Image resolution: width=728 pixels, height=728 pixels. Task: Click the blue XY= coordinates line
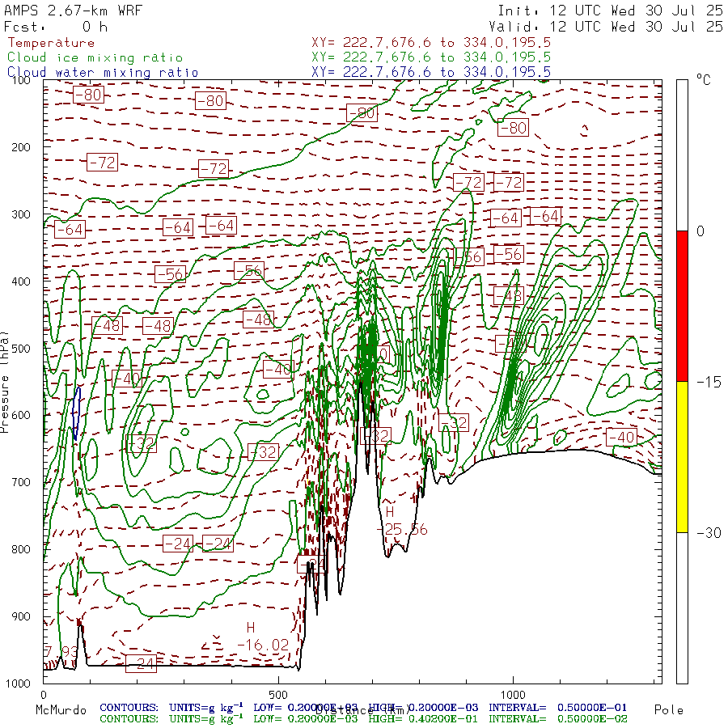click(431, 72)
